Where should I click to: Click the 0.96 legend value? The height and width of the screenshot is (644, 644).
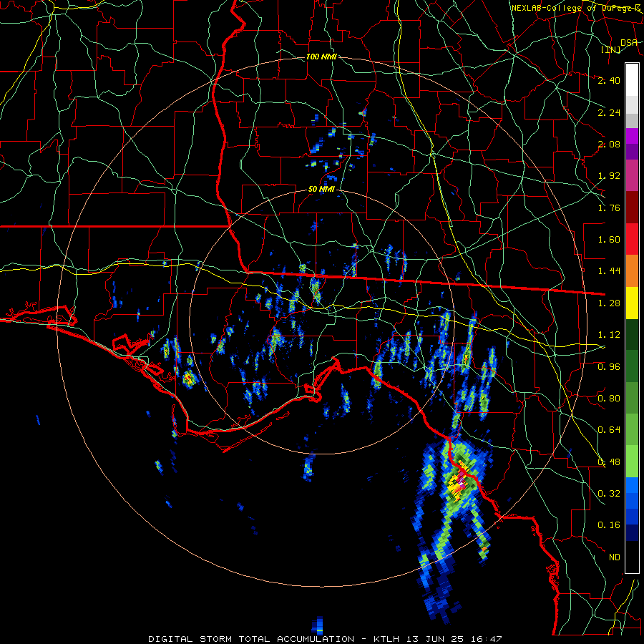609,367
